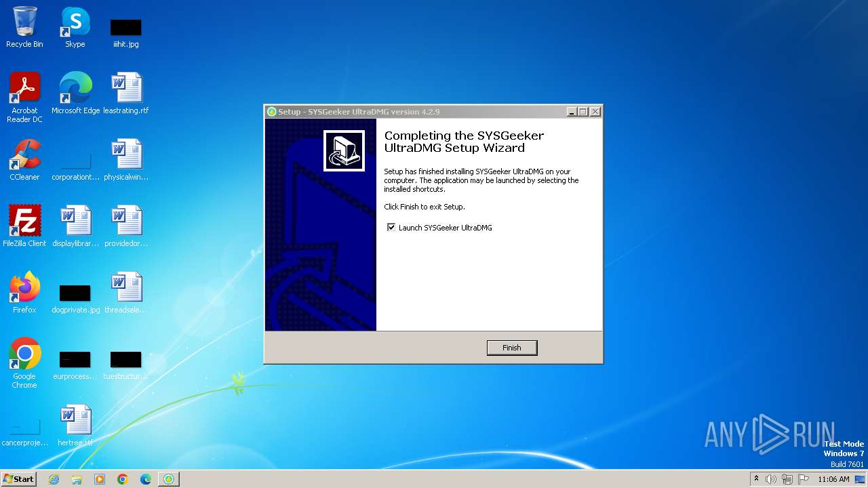Open Windows Media Player from taskbar
This screenshot has width=868, height=488.
100,479
